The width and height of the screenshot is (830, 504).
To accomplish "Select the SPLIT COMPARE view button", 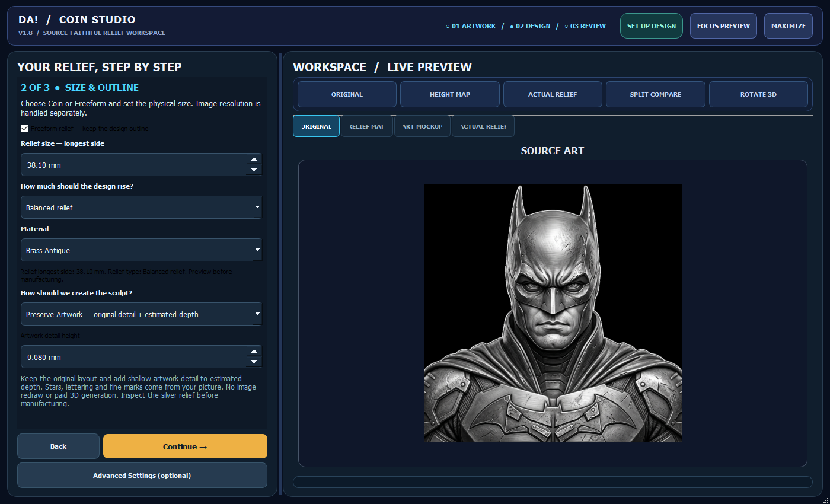I will click(x=656, y=94).
